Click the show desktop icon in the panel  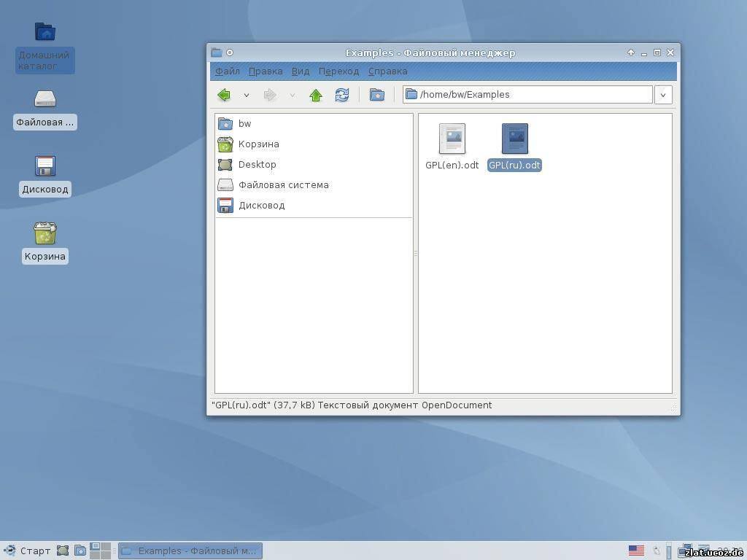(63, 551)
